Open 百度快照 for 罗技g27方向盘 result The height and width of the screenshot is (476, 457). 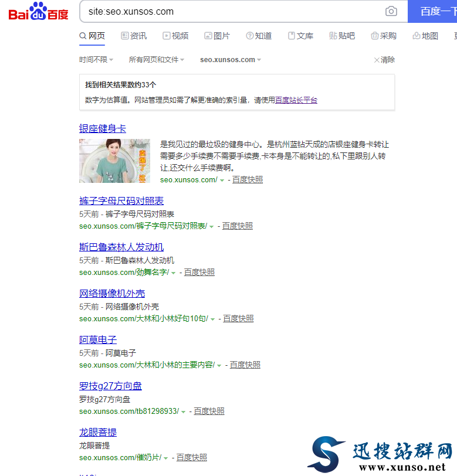click(x=209, y=411)
